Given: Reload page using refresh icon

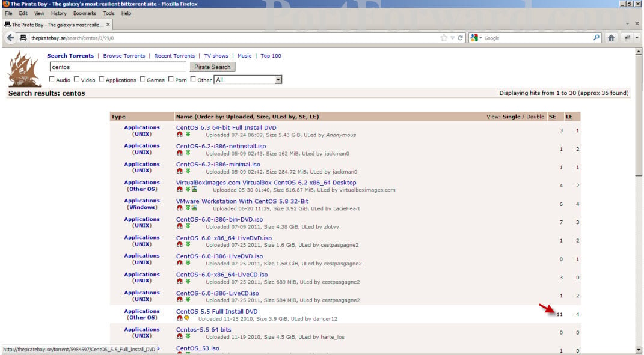Looking at the screenshot, I should [461, 38].
